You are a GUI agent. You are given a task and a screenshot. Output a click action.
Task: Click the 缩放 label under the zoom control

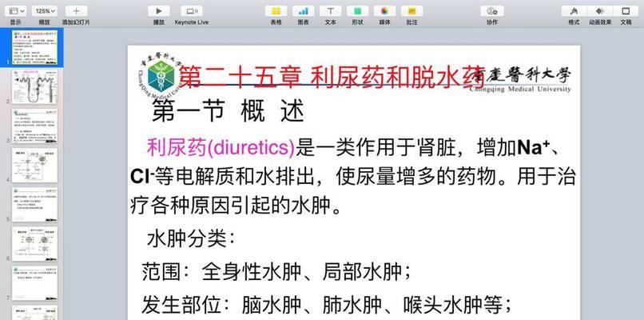[45, 22]
